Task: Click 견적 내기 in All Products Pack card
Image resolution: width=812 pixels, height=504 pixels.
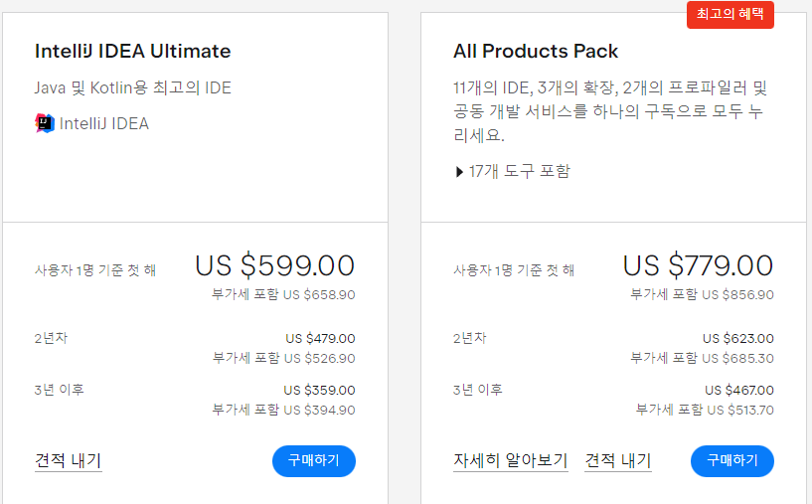Action: point(618,460)
